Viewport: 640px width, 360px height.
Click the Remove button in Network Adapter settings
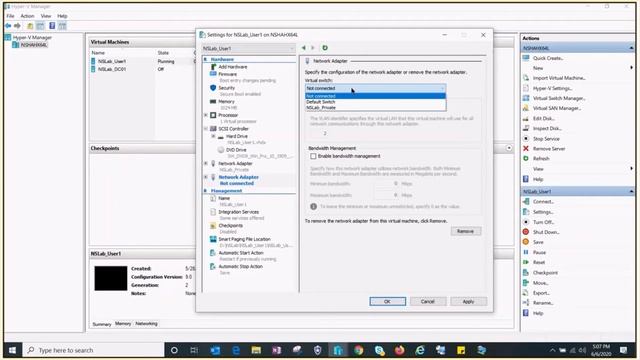466,231
